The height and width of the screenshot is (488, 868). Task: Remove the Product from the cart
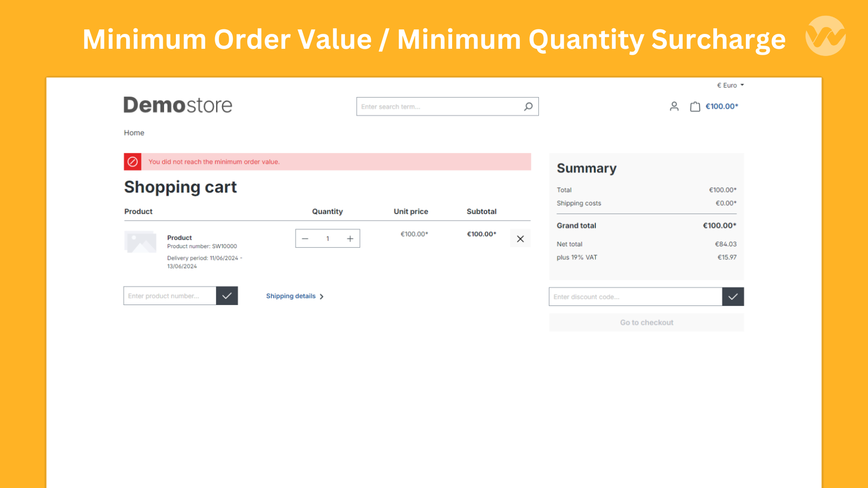point(520,238)
